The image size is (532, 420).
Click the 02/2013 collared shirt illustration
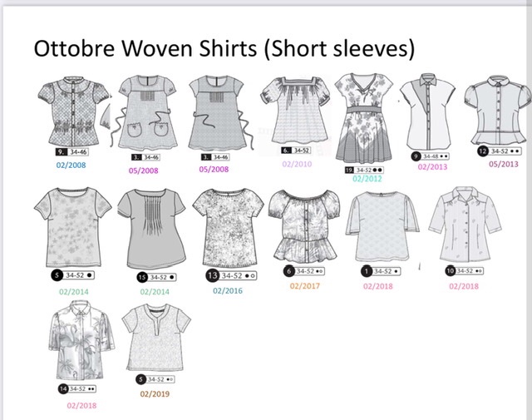pyautogui.click(x=427, y=111)
